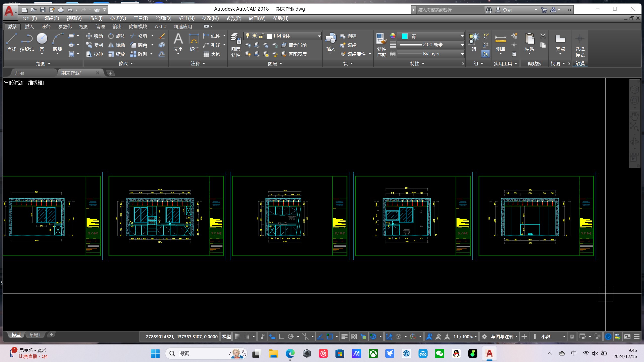Viewport: 644px width, 362px height.
Task: Select the 镜像 (Mirror) tool
Action: (117, 45)
